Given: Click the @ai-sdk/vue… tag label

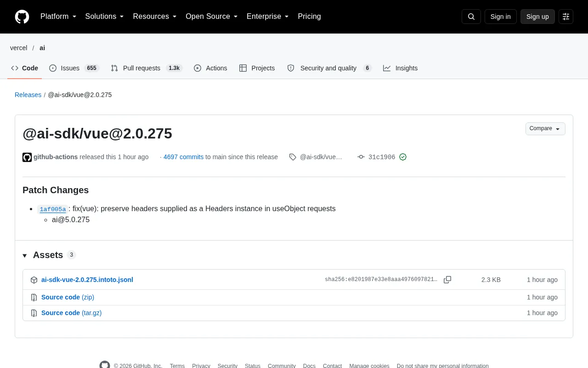Looking at the screenshot, I should pos(321,157).
